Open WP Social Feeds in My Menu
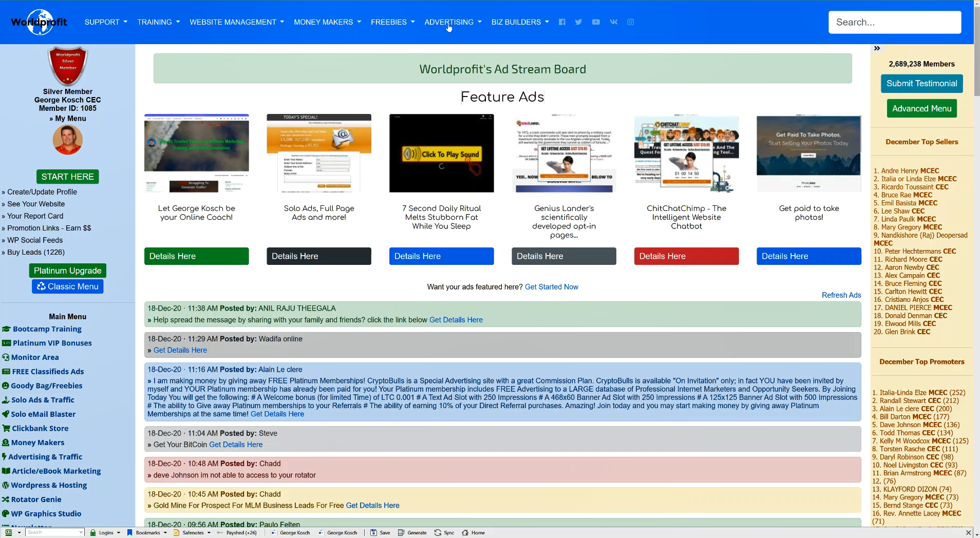980x538 pixels. pyautogui.click(x=35, y=240)
